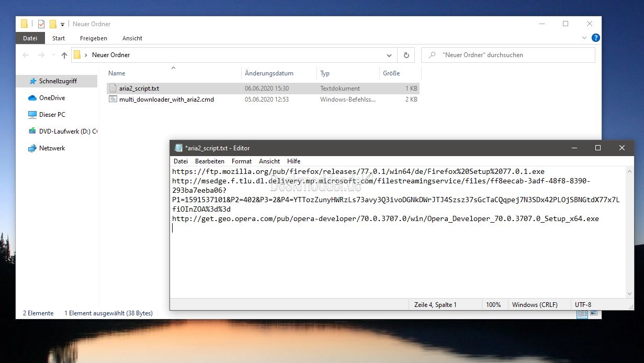The height and width of the screenshot is (363, 644).
Task: Click the DVD drive disc icon
Action: click(x=32, y=131)
